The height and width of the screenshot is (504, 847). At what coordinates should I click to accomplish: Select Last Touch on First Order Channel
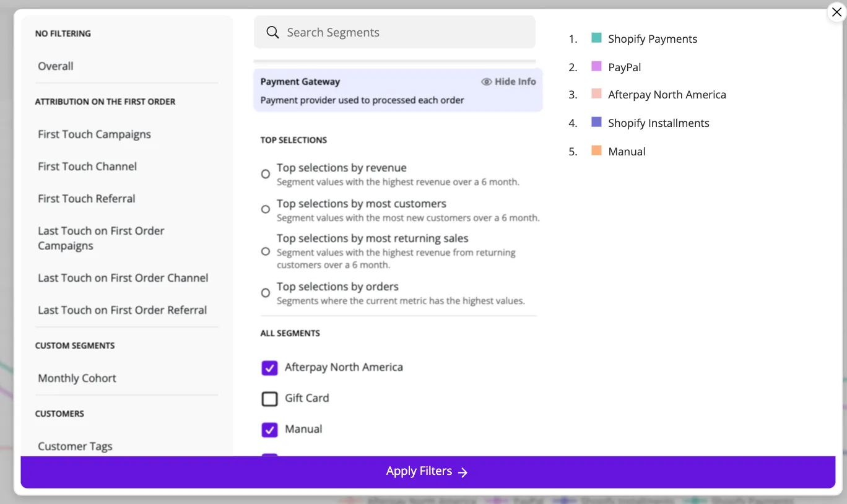tap(123, 278)
